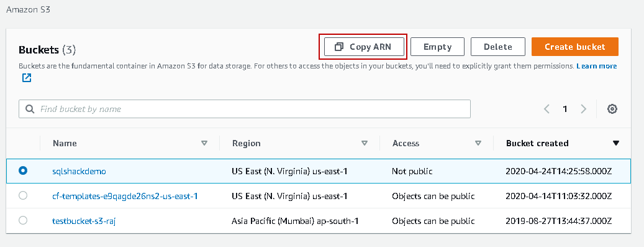Go to next page arrow
The width and height of the screenshot is (644, 247).
click(583, 109)
